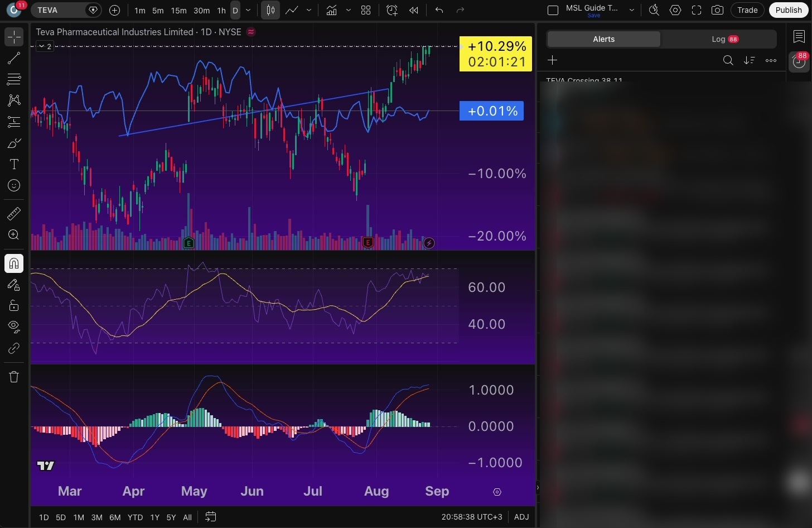Start bar replay mode

[x=413, y=10]
